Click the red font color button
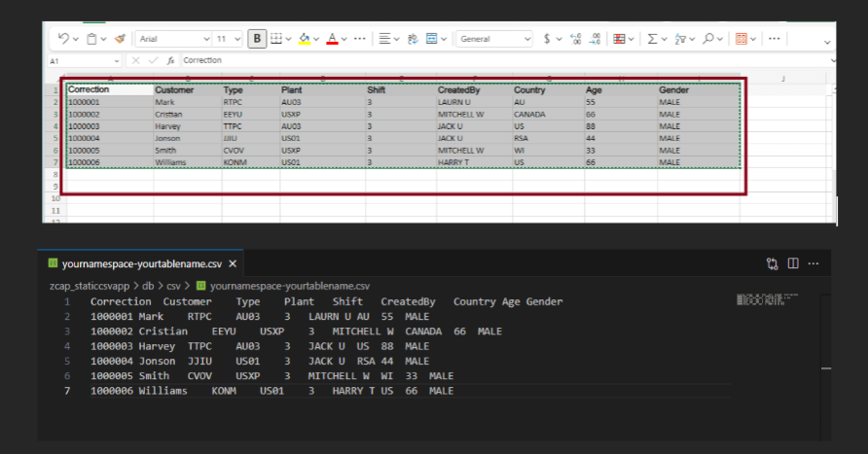The image size is (868, 454). pyautogui.click(x=332, y=39)
